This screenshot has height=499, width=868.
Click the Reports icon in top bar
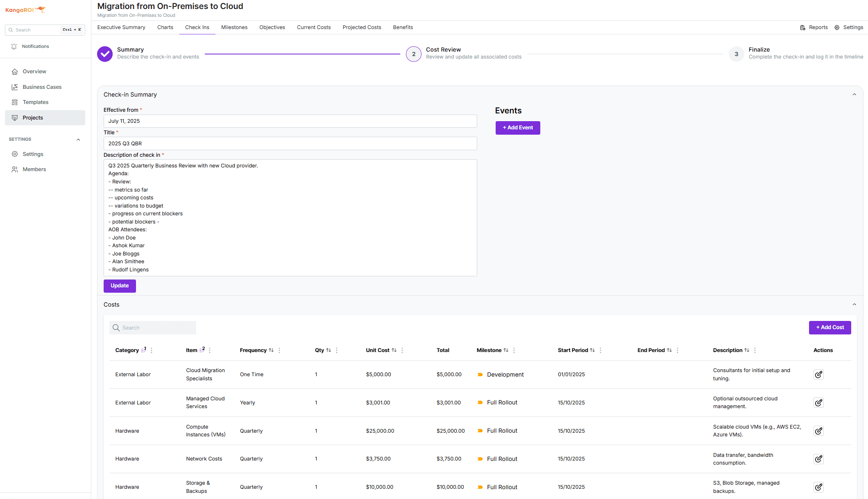[x=802, y=27]
